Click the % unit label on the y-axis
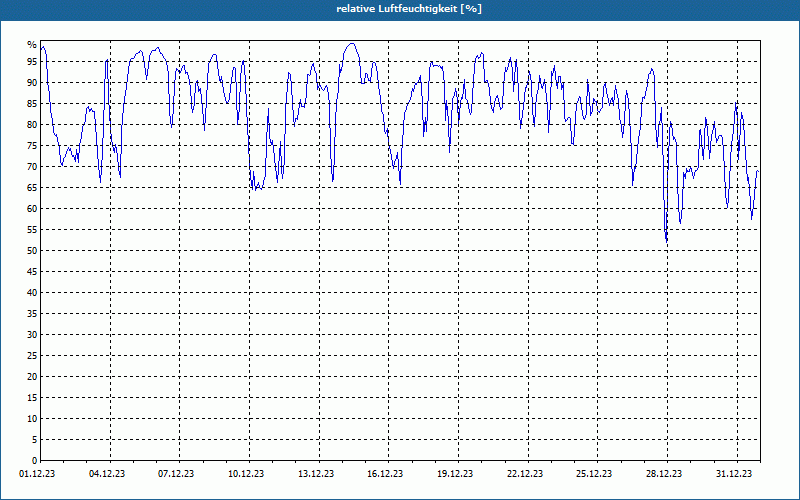 coord(32,45)
